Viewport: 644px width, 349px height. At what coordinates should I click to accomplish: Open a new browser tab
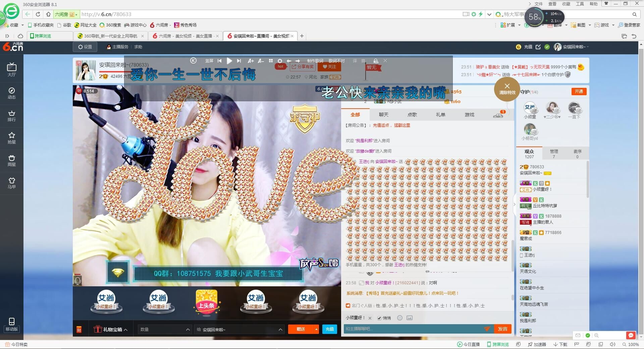tap(302, 36)
